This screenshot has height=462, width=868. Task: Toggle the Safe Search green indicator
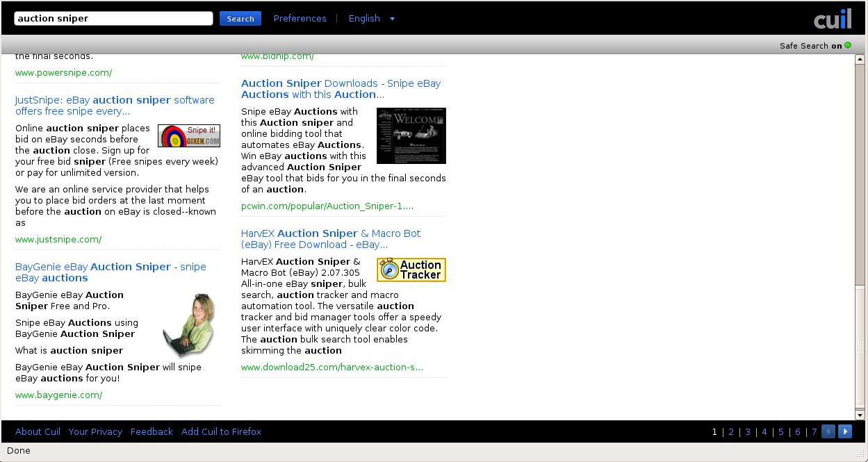(x=848, y=45)
